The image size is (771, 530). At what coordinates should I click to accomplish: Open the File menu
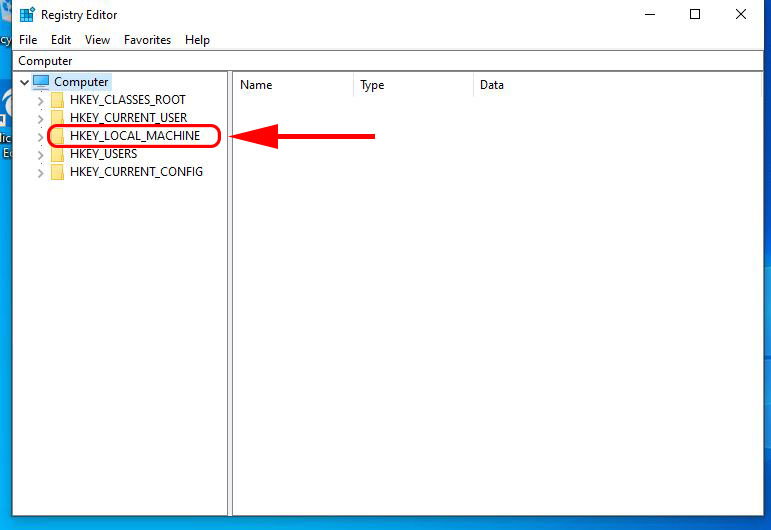point(28,40)
